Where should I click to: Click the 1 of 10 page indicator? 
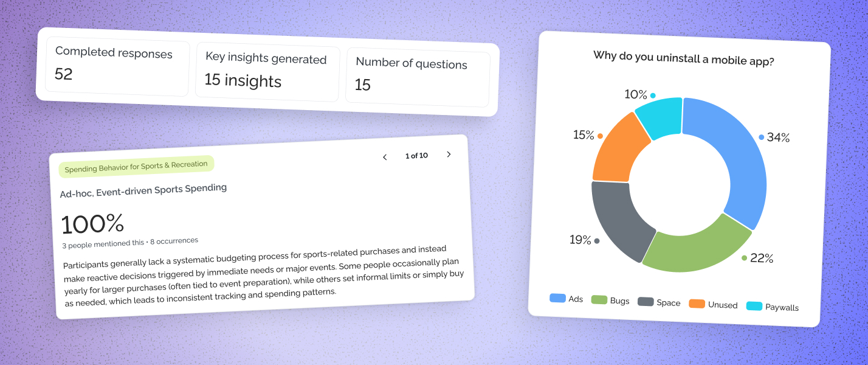[x=416, y=156]
